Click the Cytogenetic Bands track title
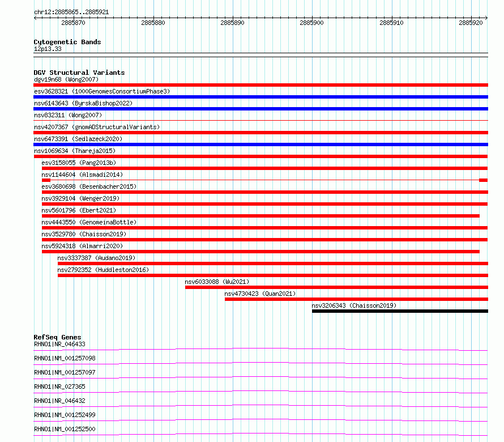Image resolution: width=504 pixels, height=442 pixels. pos(67,42)
